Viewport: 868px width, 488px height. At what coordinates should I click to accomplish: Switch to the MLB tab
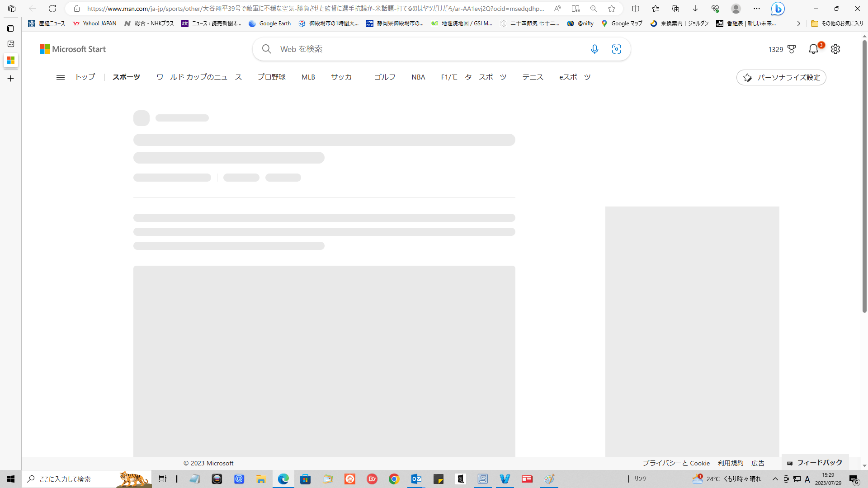(x=308, y=77)
